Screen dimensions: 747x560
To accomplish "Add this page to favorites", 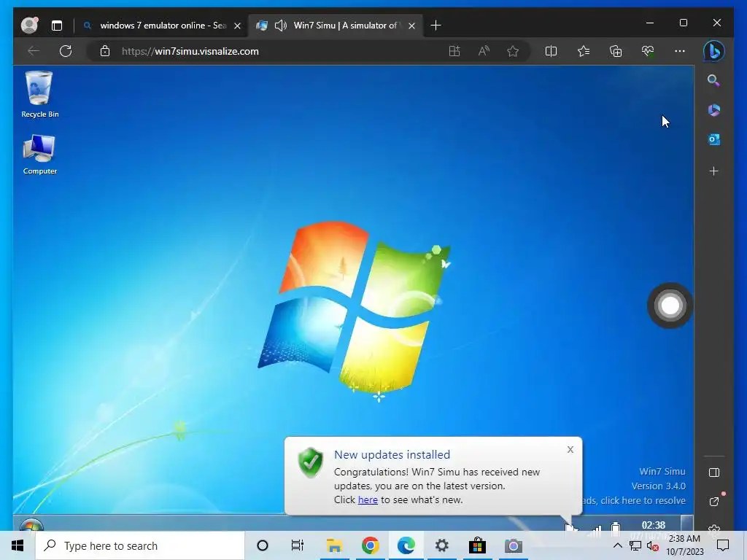I will 513,51.
